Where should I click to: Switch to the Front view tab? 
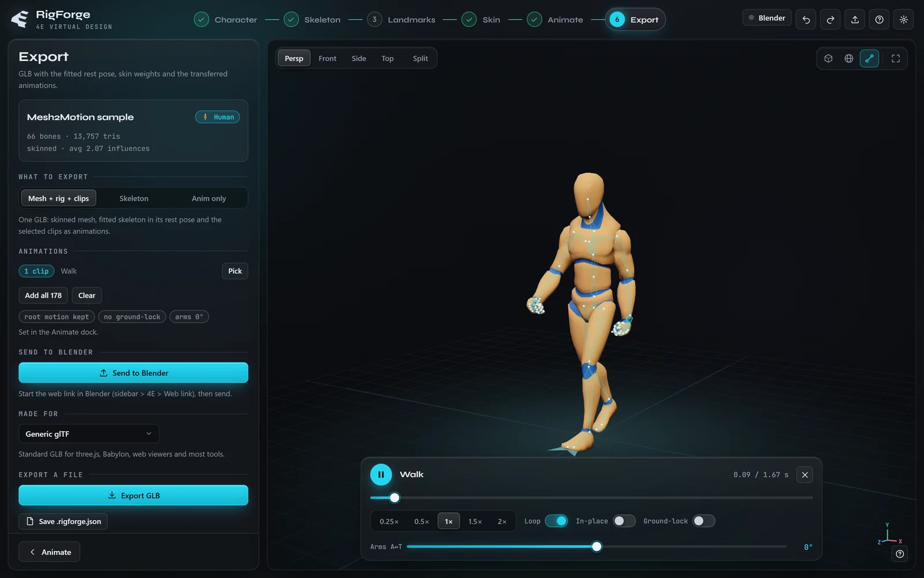(327, 58)
